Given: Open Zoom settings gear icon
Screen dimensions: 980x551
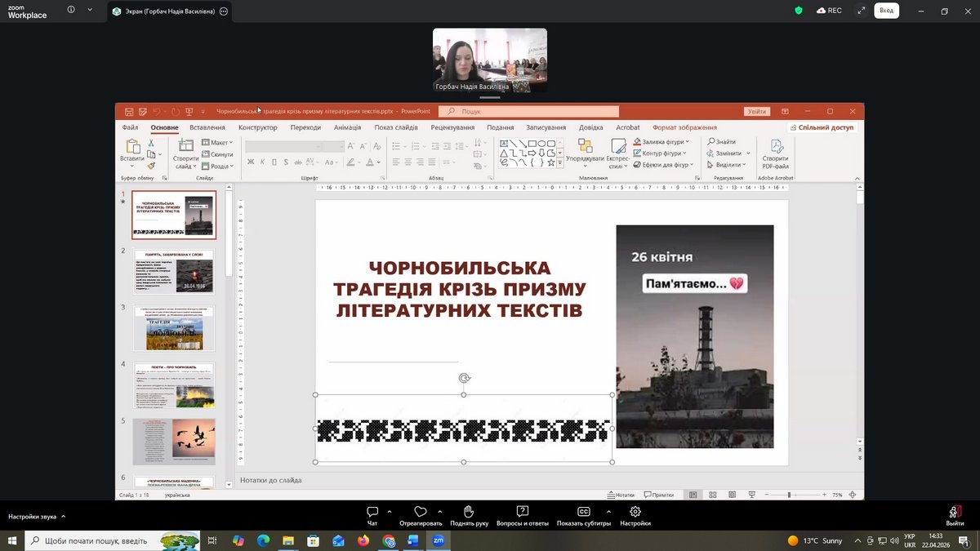Looking at the screenshot, I should [x=635, y=512].
